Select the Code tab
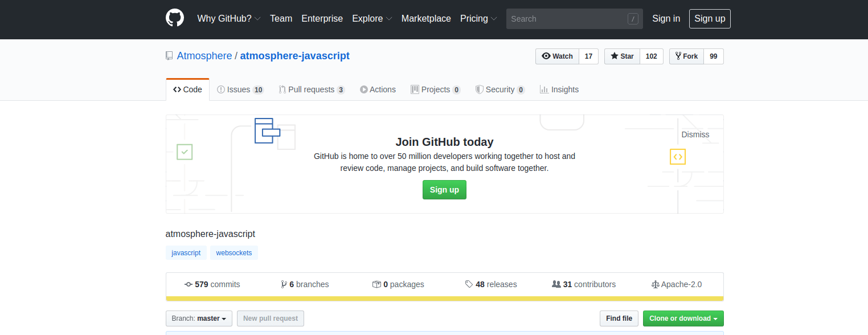The image size is (868, 335). [188, 89]
